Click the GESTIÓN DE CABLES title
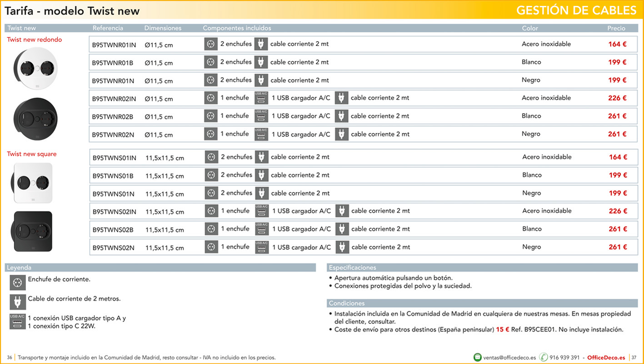This screenshot has height=364, width=644. click(576, 10)
